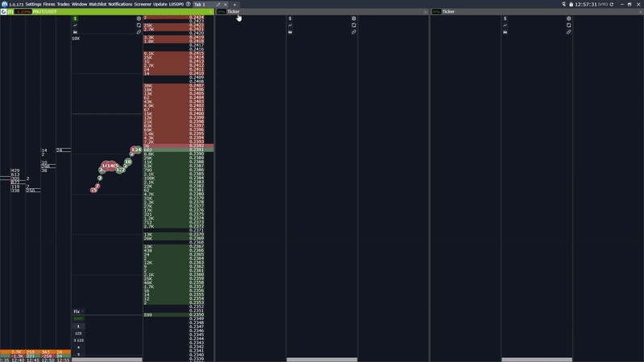Open the gear settings in PNUT/USDT panel

tap(138, 19)
